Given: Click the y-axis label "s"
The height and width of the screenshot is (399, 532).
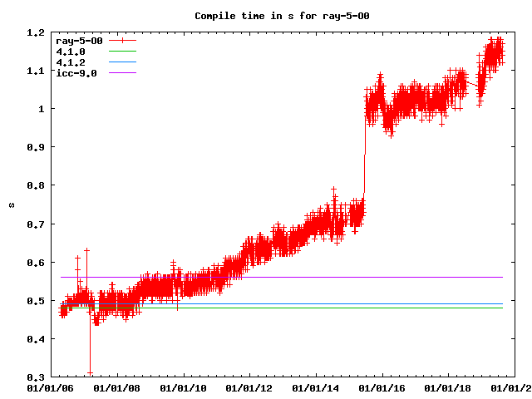Looking at the screenshot, I should click(11, 204).
